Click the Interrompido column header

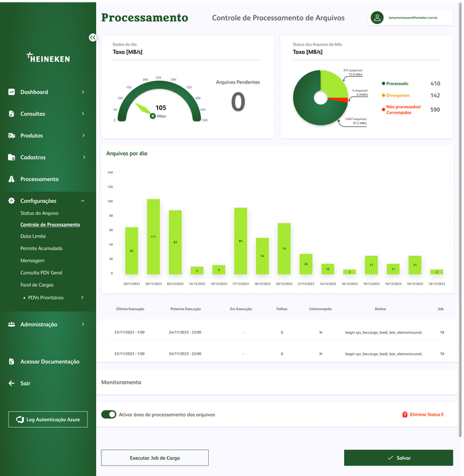tap(320, 309)
